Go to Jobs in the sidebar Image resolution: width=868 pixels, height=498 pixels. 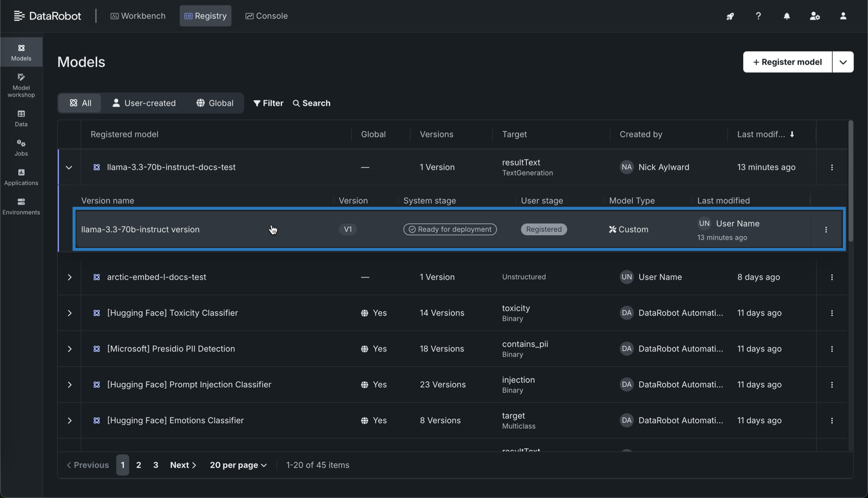click(x=21, y=148)
